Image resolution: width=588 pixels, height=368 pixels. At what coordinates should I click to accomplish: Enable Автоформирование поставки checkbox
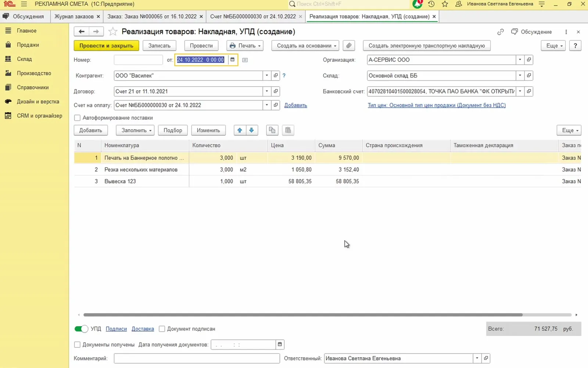(x=77, y=118)
